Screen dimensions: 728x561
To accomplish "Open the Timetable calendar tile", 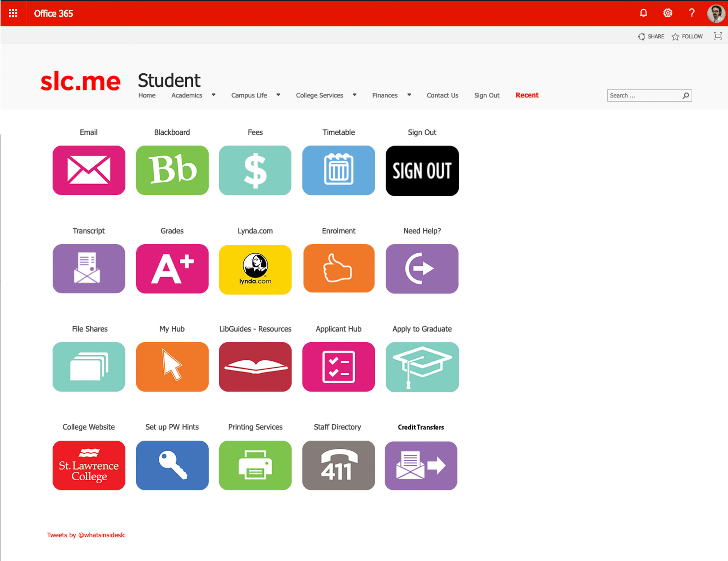I will tap(338, 170).
